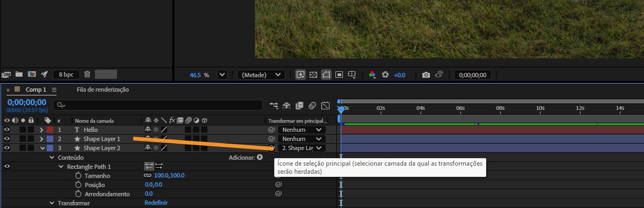The image size is (644, 208).
Task: Collapse the Conteúdo group
Action: coord(52,158)
